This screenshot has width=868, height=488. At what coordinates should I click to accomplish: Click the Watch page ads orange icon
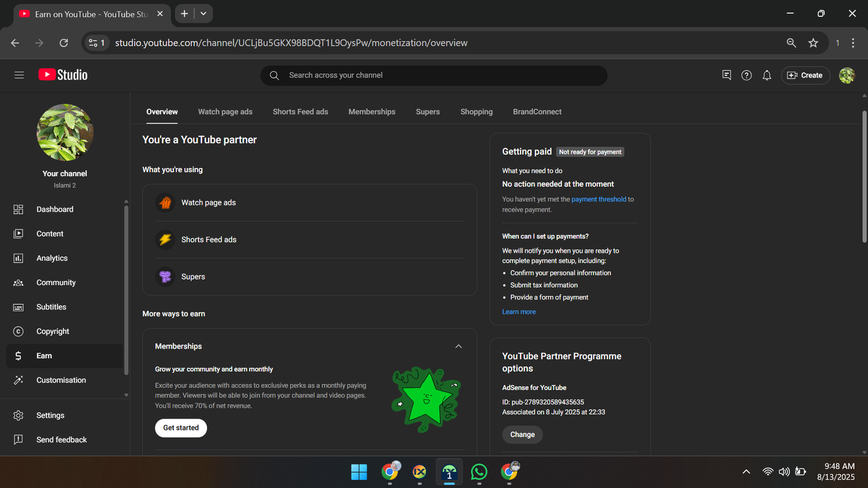(165, 203)
